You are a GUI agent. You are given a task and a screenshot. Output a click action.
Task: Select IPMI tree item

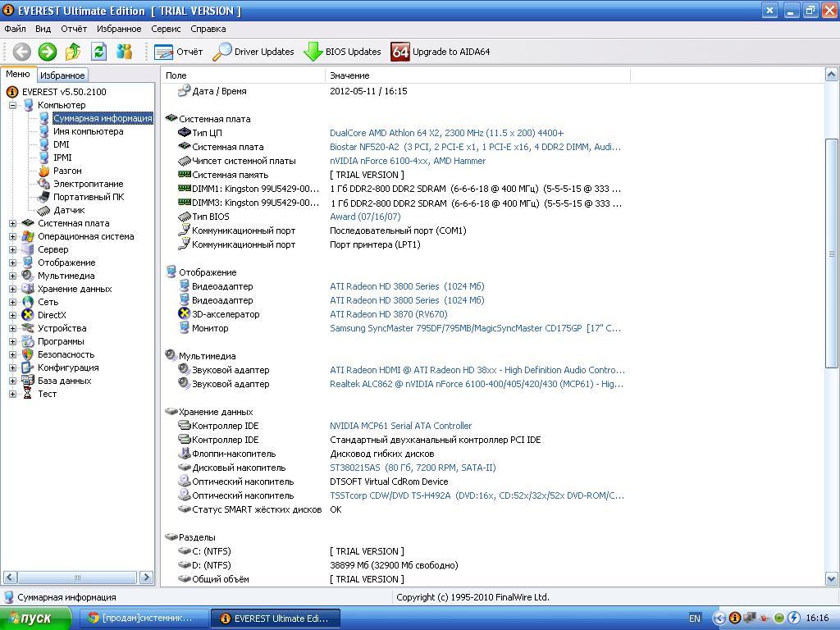(62, 157)
